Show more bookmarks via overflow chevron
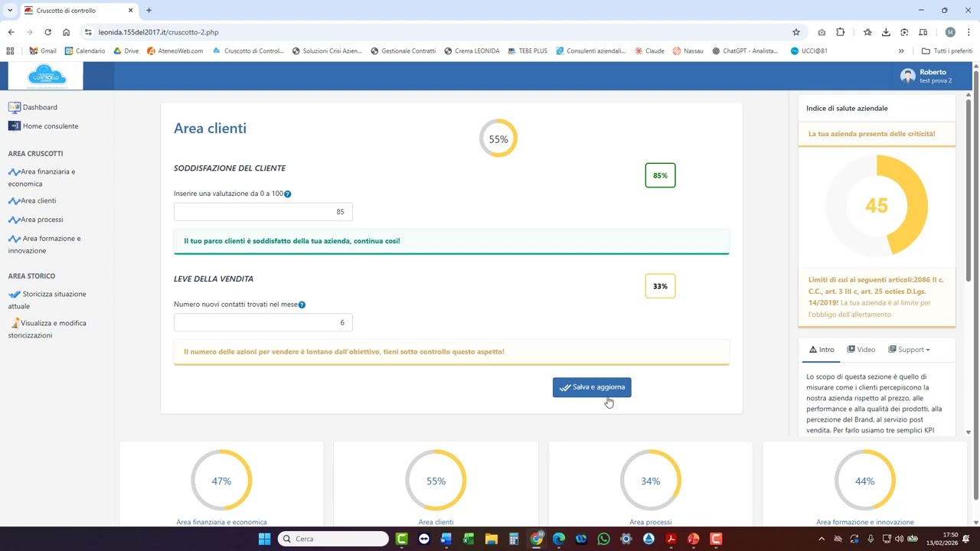This screenshot has height=551, width=980. coord(901,51)
